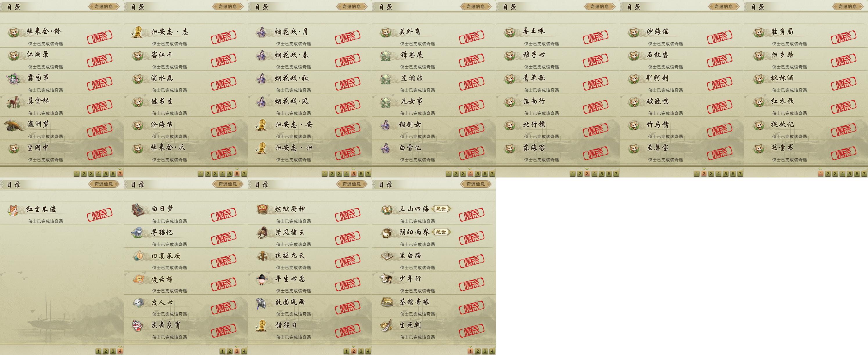This screenshot has width=868, height=355.
Task: Open the sword icon next to 生死判
Action: [387, 325]
